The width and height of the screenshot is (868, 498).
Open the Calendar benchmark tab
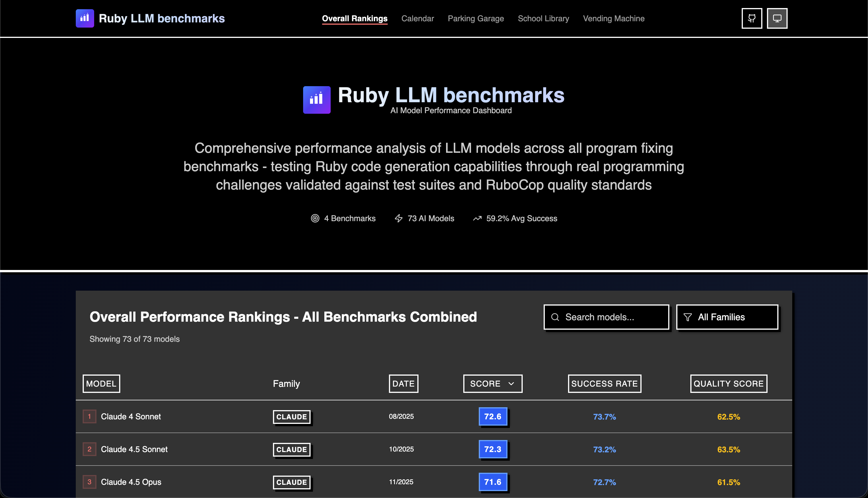(x=417, y=18)
